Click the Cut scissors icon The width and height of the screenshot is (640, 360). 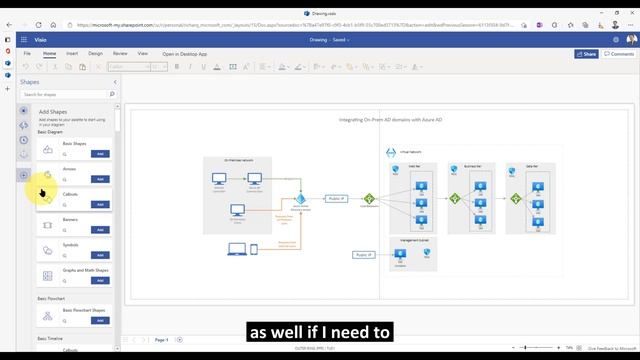[55, 67]
